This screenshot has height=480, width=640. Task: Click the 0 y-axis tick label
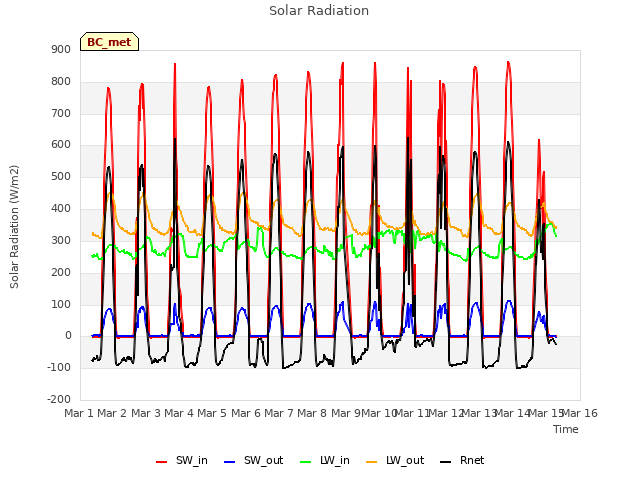click(68, 336)
